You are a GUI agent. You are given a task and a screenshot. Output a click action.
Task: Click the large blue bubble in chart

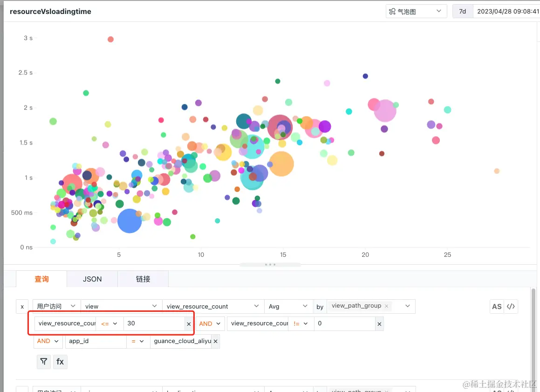[x=130, y=221]
